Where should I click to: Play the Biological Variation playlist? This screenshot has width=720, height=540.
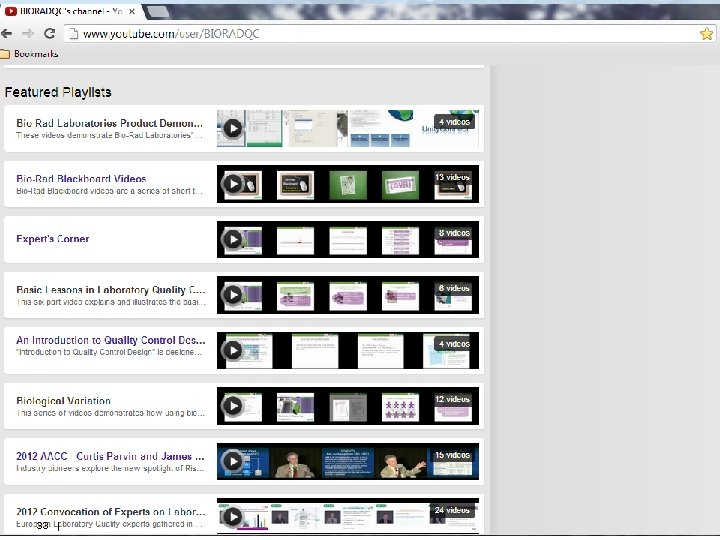[x=233, y=406]
